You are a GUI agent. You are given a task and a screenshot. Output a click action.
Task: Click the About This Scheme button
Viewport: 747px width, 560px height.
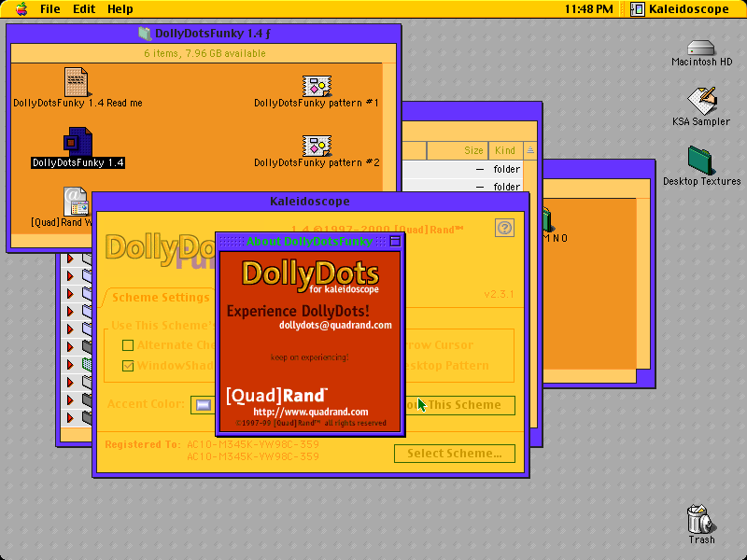459,405
